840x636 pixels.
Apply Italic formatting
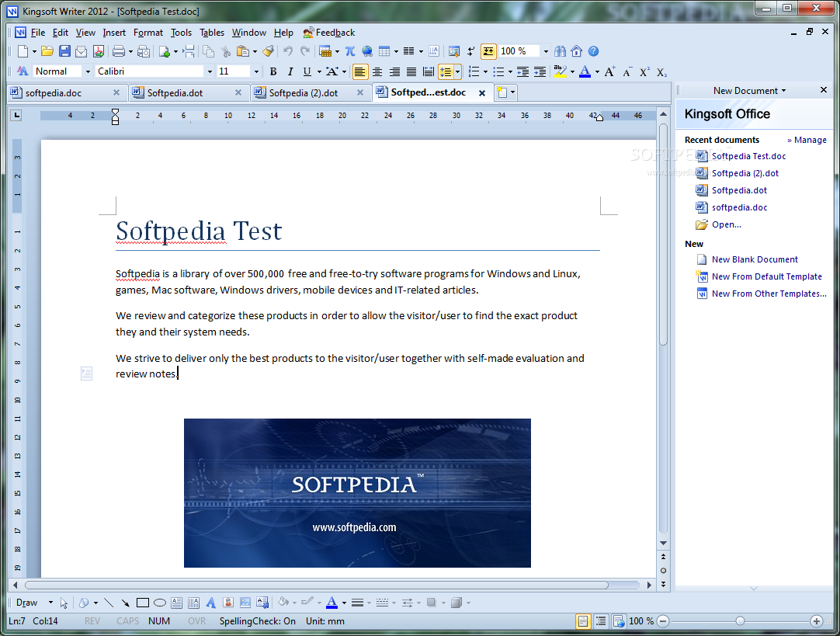pos(290,71)
